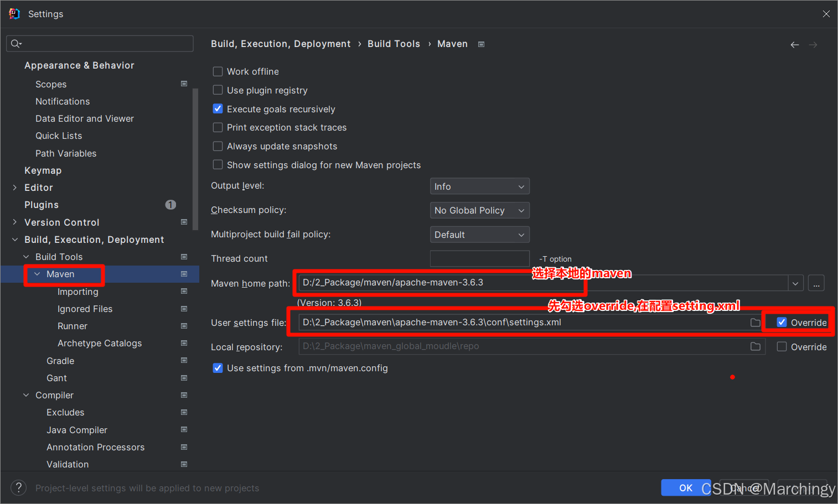Uncheck Execute goals recursively

(x=218, y=109)
